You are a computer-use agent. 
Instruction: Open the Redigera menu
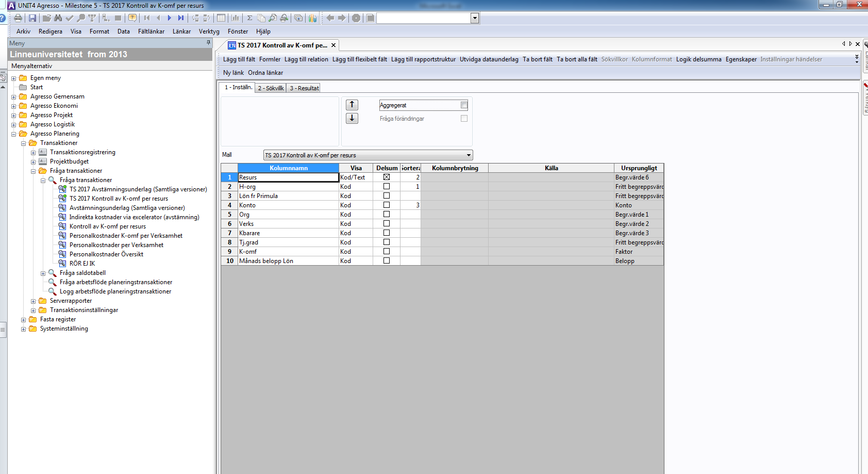point(51,31)
